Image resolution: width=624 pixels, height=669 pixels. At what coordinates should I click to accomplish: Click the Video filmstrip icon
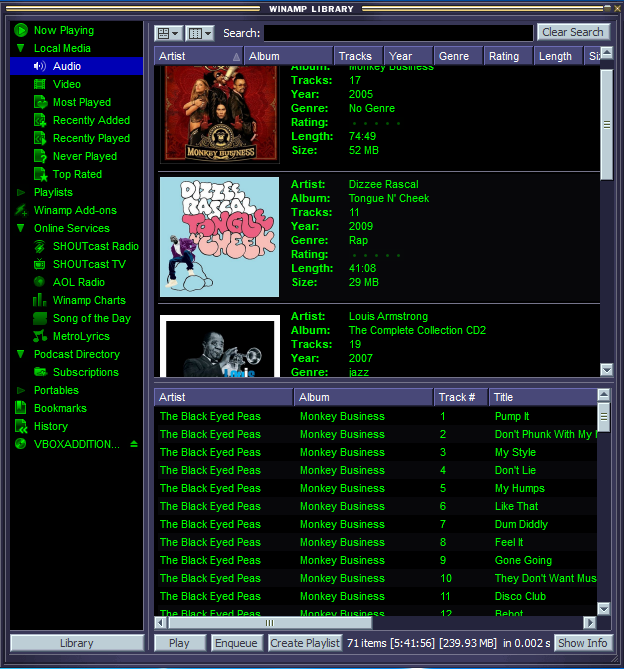(x=40, y=84)
